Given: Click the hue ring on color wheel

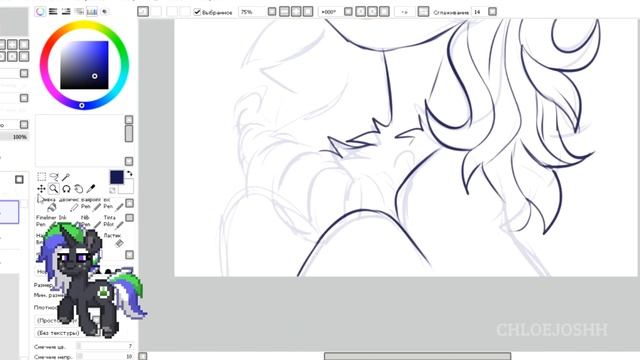Looking at the screenshot, I should click(84, 25).
